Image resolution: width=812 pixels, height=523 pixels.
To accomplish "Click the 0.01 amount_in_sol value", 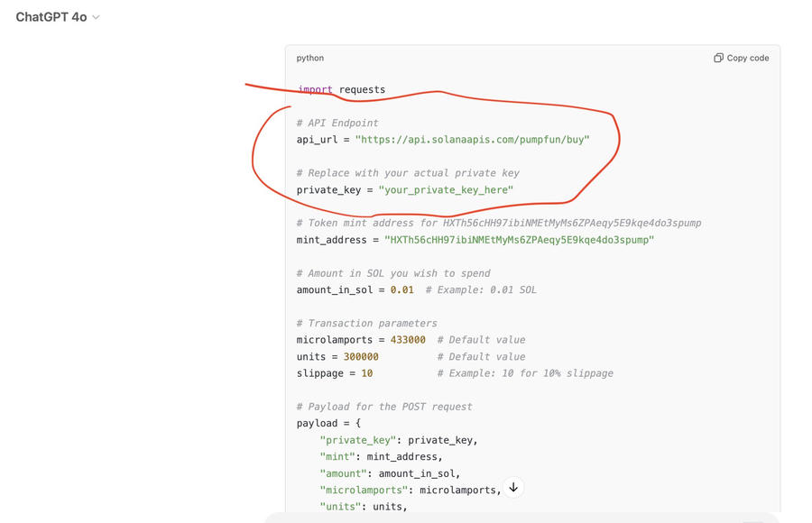I will pyautogui.click(x=402, y=289).
